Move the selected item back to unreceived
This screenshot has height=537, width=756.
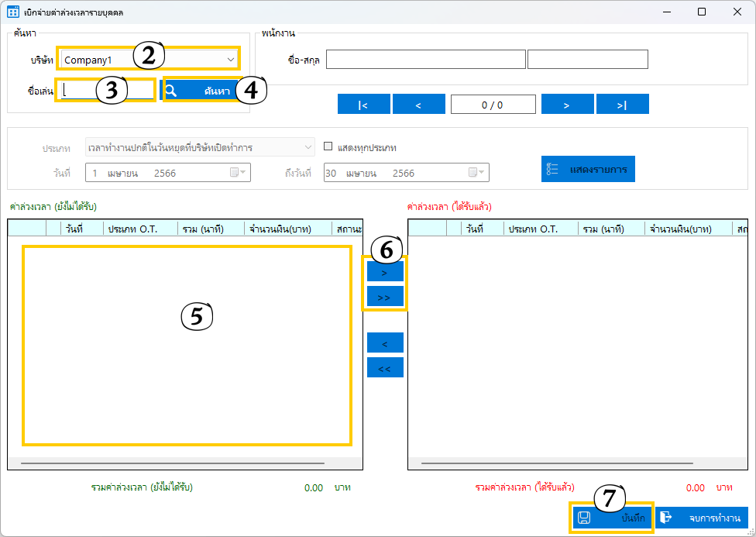(x=385, y=343)
